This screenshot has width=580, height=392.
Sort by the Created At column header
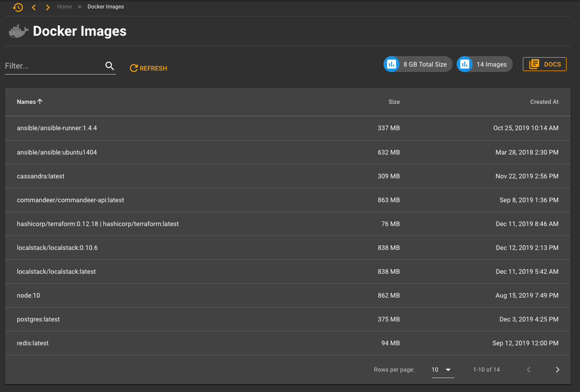544,102
